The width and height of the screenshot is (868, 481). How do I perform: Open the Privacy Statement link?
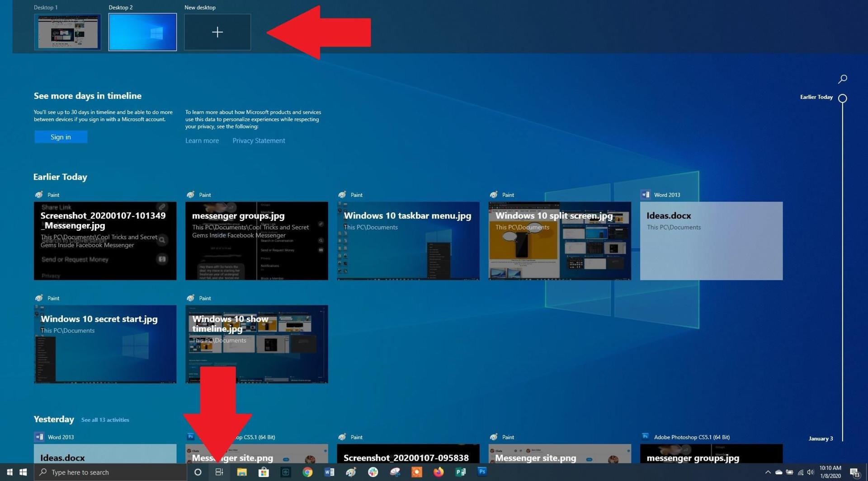259,140
